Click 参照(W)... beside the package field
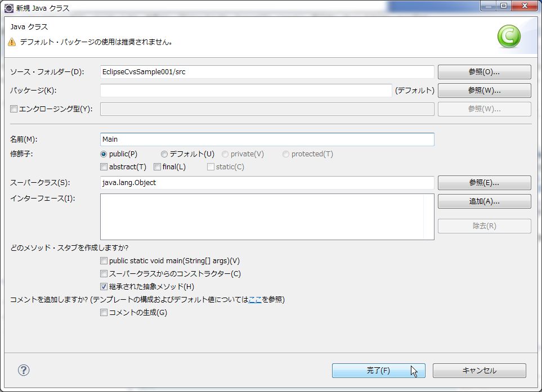This screenshot has height=392, width=542. pyautogui.click(x=484, y=91)
